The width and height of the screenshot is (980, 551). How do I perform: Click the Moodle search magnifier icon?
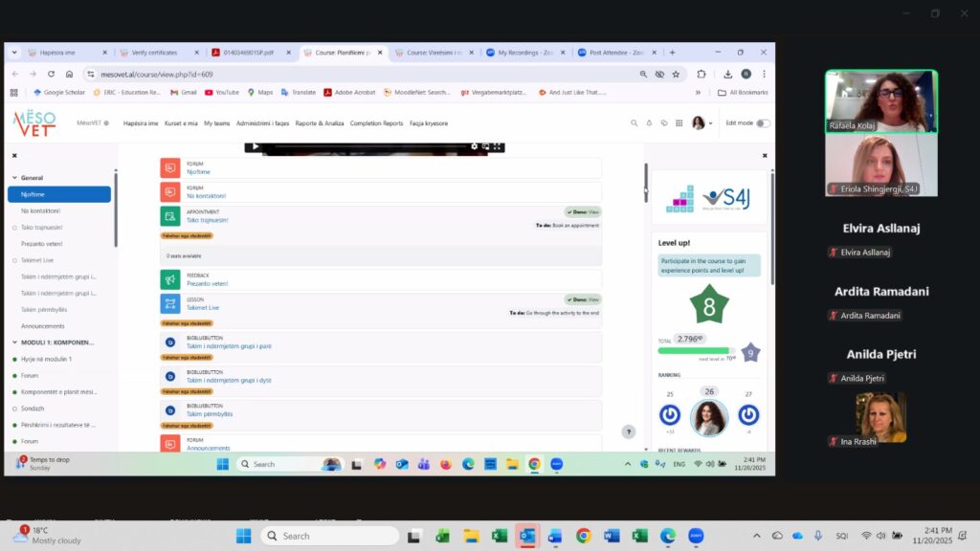(x=634, y=123)
